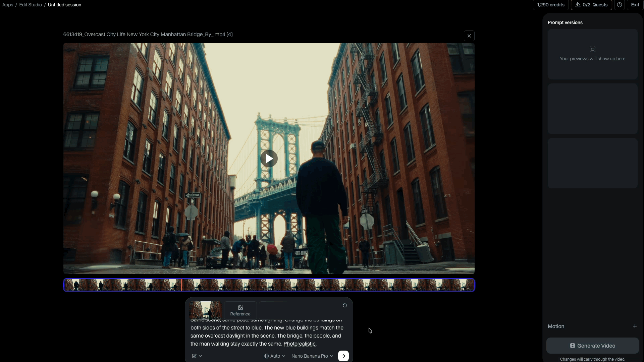Viewport: 644px width, 362px height.
Task: Expand the Motion section with the plus icon
Action: pyautogui.click(x=635, y=326)
